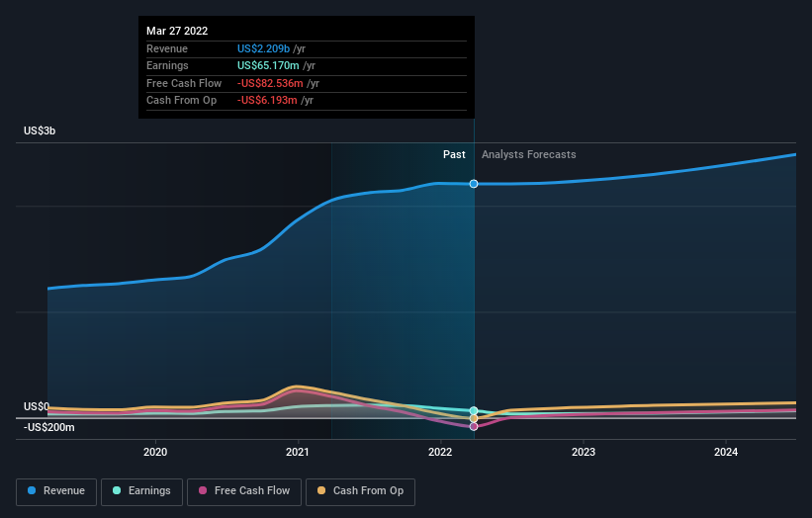Screen dimensions: 812x518
Task: Click the 2020 x-axis label
Action: coord(155,453)
